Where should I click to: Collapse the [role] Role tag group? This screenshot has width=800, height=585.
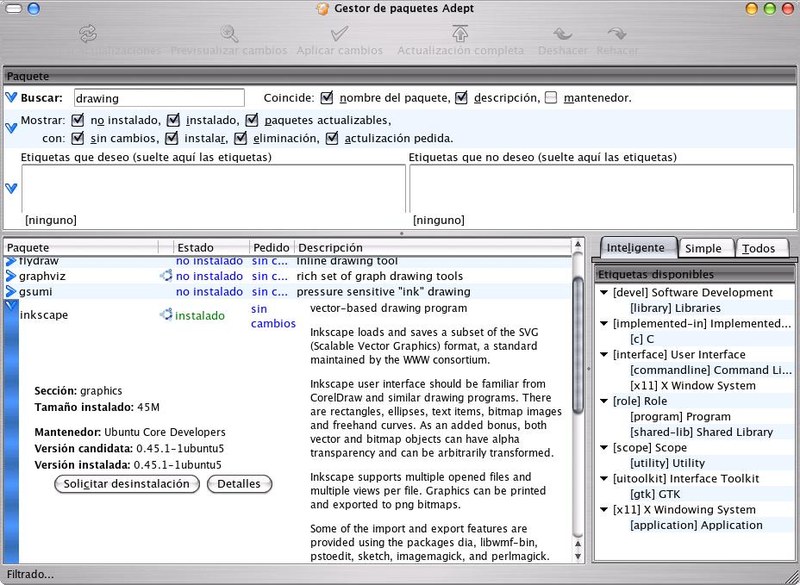(604, 401)
